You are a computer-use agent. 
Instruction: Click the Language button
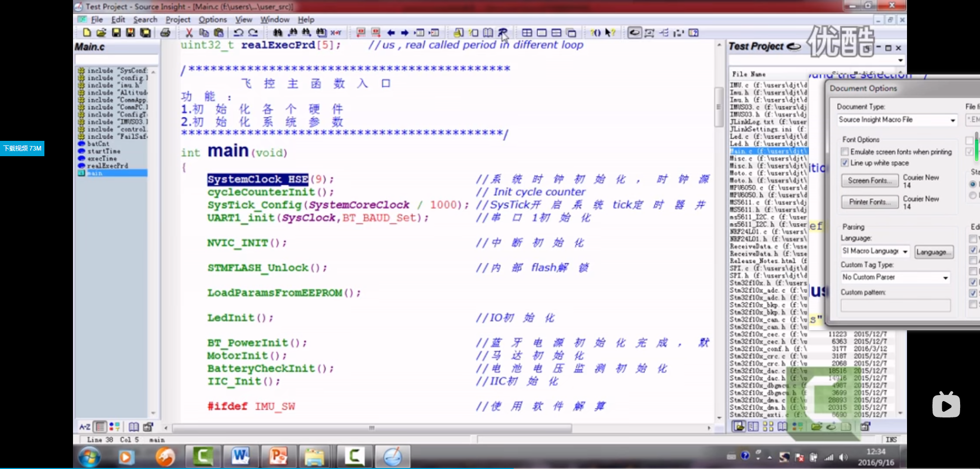pyautogui.click(x=934, y=252)
